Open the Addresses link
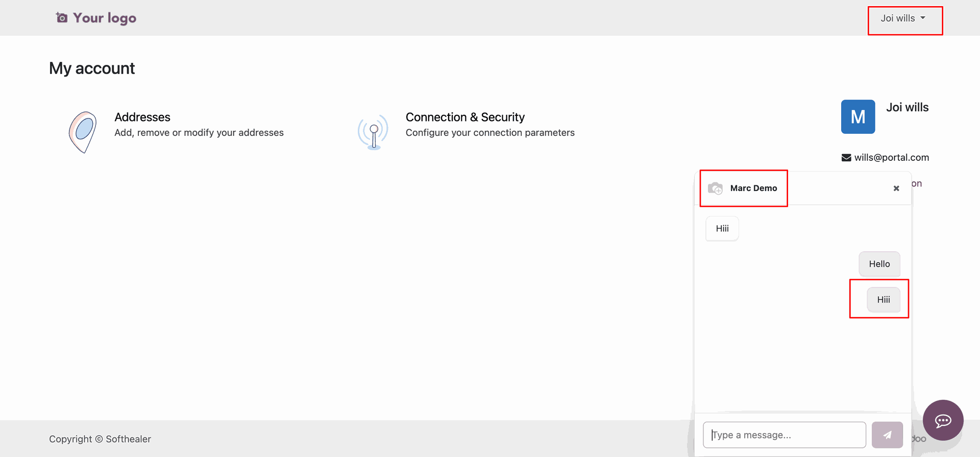980x457 pixels. click(x=142, y=117)
